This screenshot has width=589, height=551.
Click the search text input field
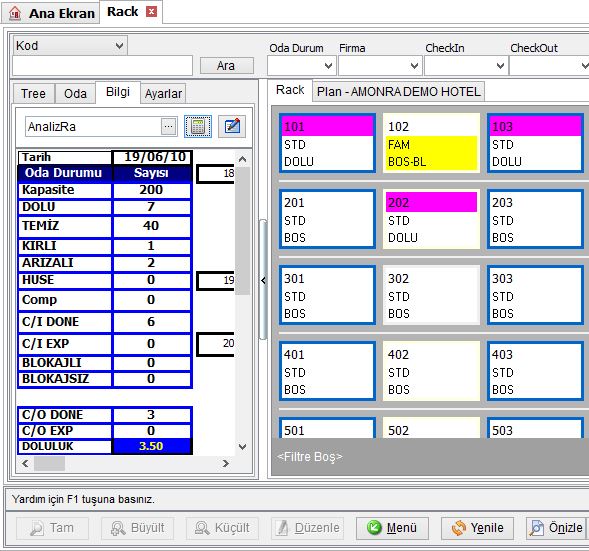pyautogui.click(x=103, y=66)
